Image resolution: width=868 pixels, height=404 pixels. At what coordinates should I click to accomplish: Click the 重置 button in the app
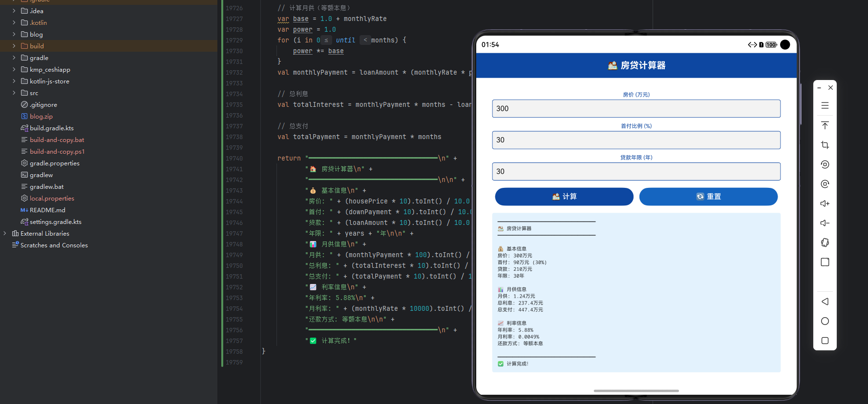point(708,197)
